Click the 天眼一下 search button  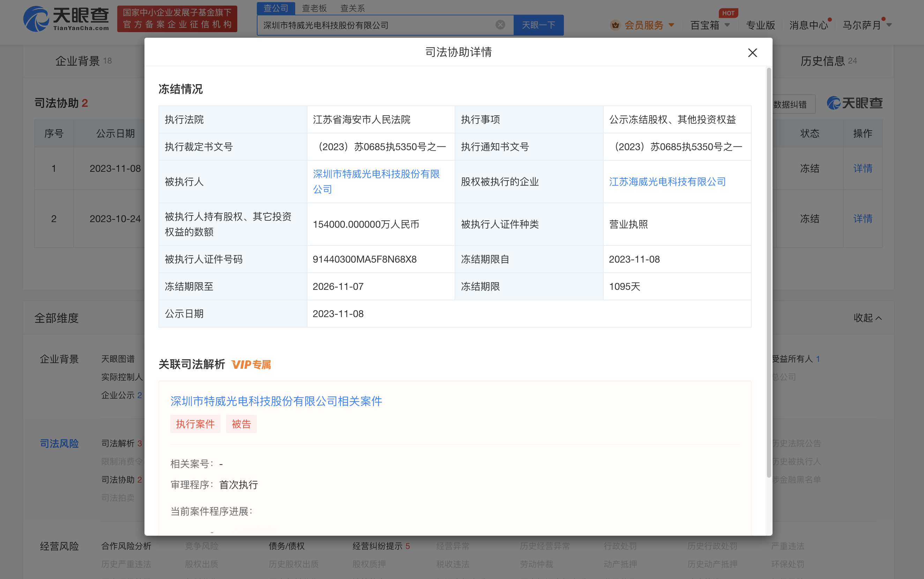(x=538, y=25)
